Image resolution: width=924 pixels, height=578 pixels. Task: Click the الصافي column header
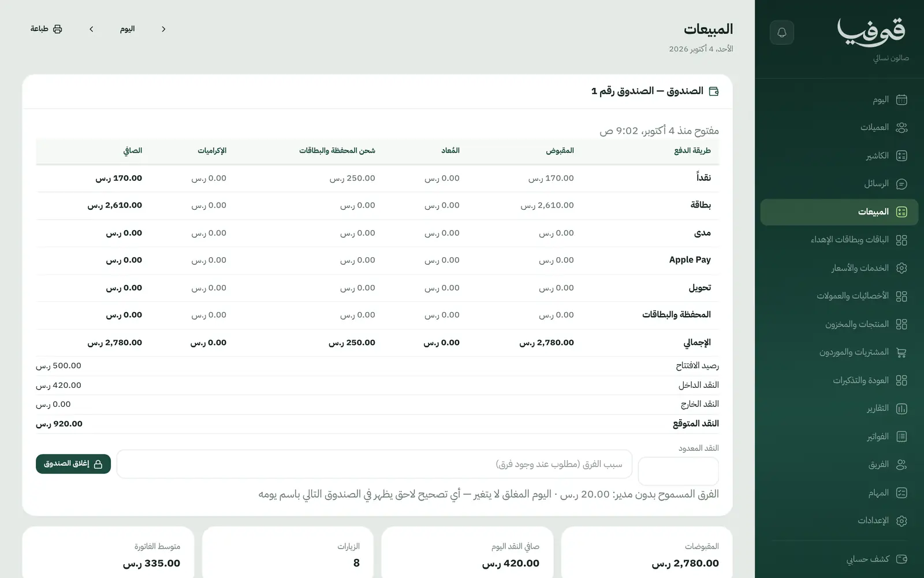pos(133,151)
